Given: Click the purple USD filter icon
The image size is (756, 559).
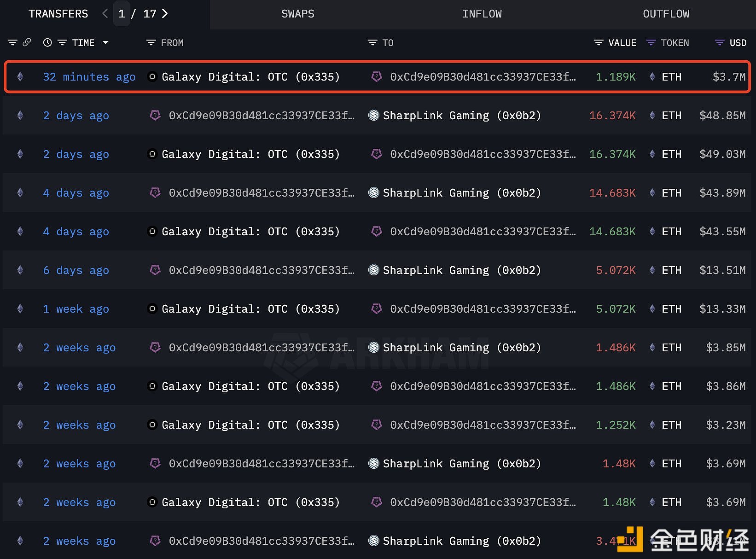Looking at the screenshot, I should [x=719, y=43].
